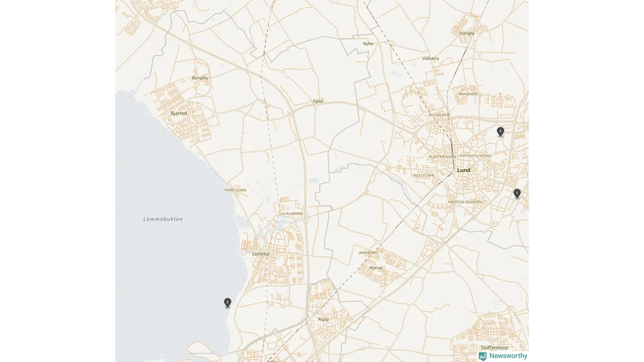The width and height of the screenshot is (644, 362).
Task: Click the Fjelie label
Action: pos(318,101)
